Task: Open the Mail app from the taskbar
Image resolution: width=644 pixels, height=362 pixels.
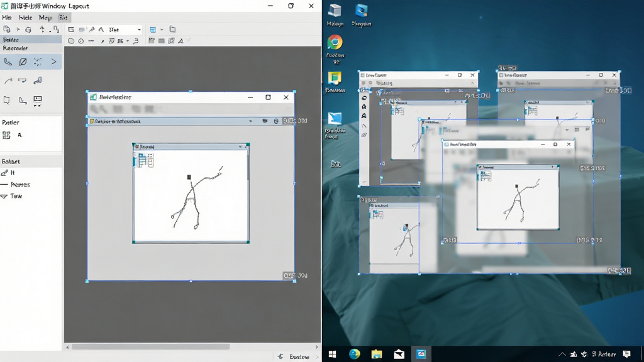Action: pos(399,354)
